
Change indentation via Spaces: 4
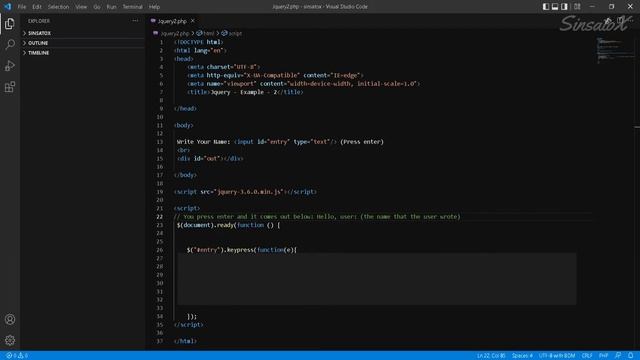[522, 356]
